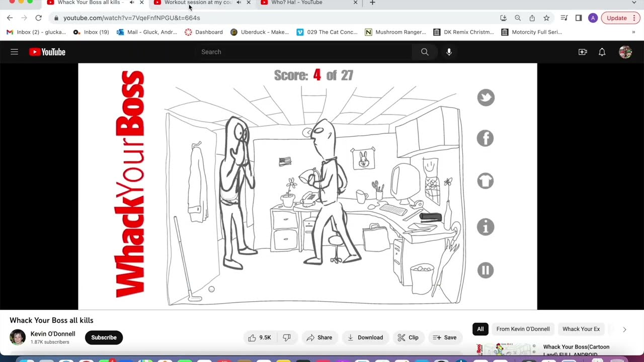644x362 pixels.
Task: Click the info icon in video
Action: tap(486, 227)
